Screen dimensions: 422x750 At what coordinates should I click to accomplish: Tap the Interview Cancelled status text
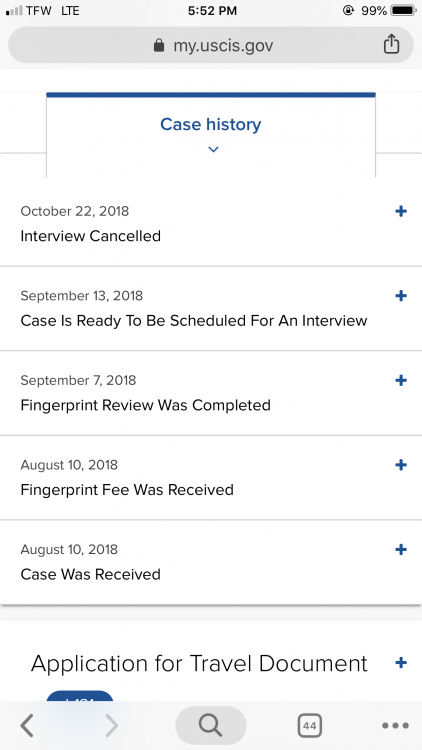point(90,236)
